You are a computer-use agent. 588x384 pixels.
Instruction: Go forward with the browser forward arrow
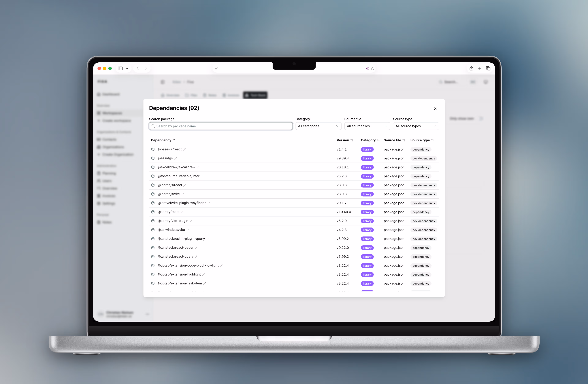[146, 68]
